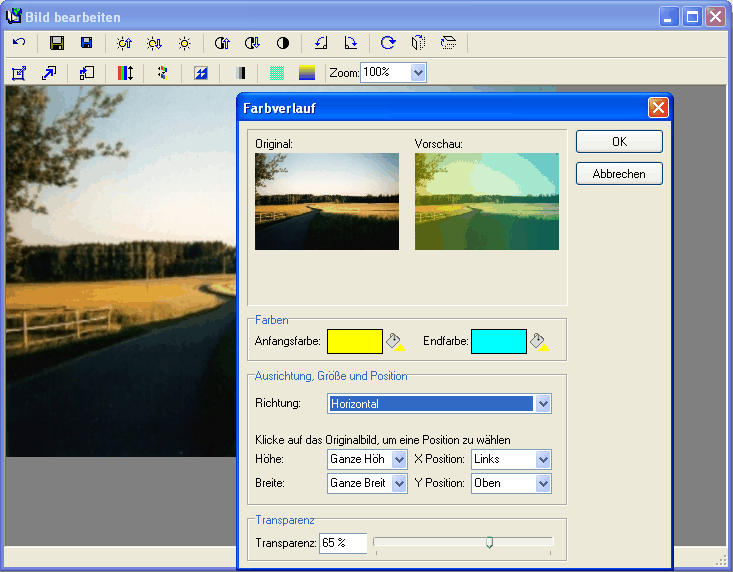Click the cyan Endfarbe color swatch
The height and width of the screenshot is (572, 733).
pyautogui.click(x=499, y=342)
